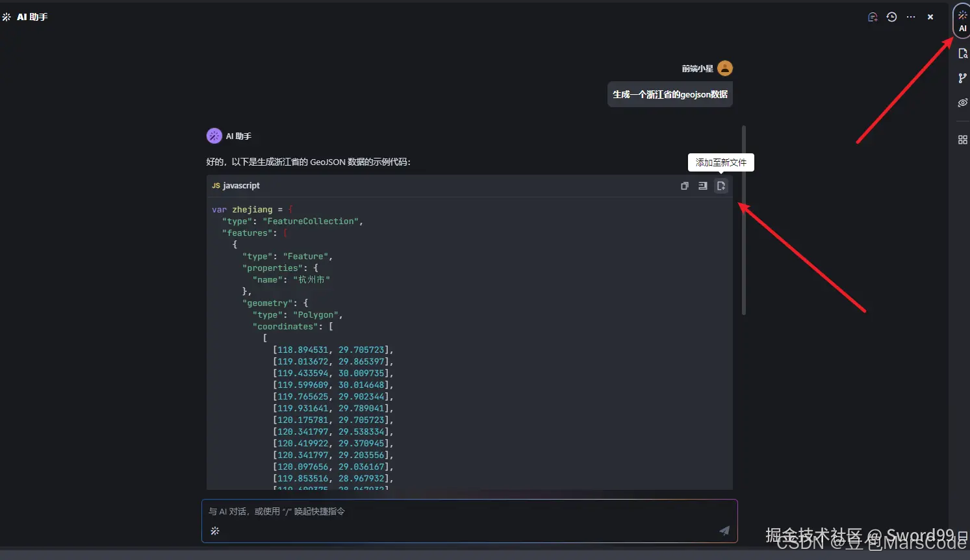The width and height of the screenshot is (970, 560).
Task: Open the AI tab in right sidebar
Action: 963,21
